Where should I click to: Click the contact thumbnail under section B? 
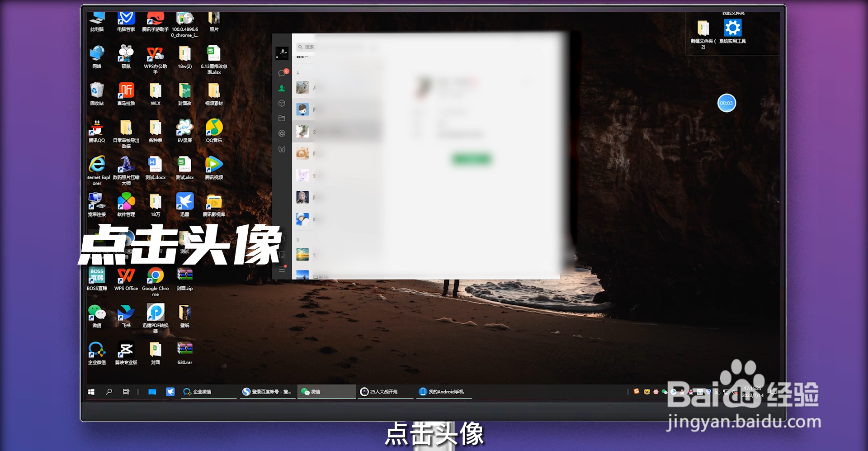[x=303, y=254]
